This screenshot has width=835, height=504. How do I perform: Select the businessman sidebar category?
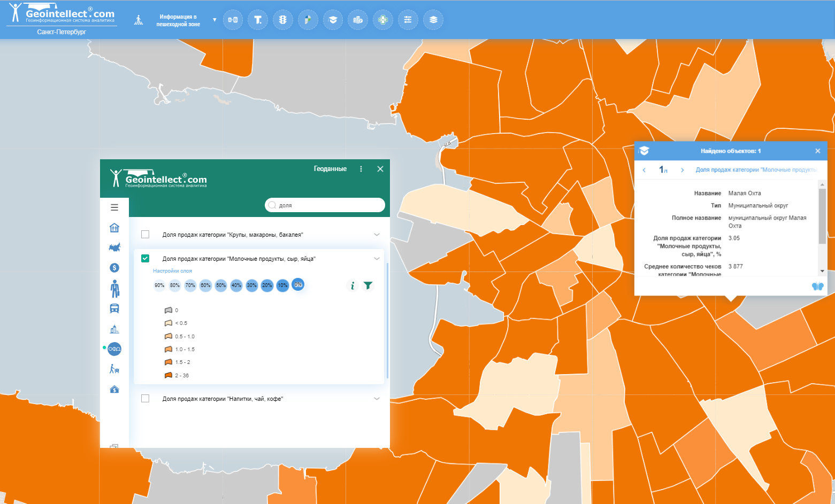(x=114, y=289)
